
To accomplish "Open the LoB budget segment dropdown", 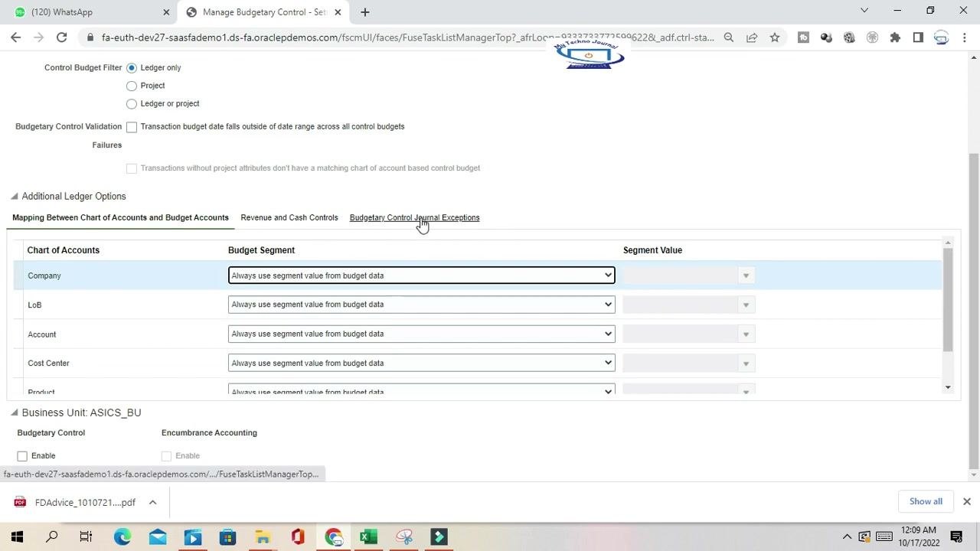I will coord(421,305).
